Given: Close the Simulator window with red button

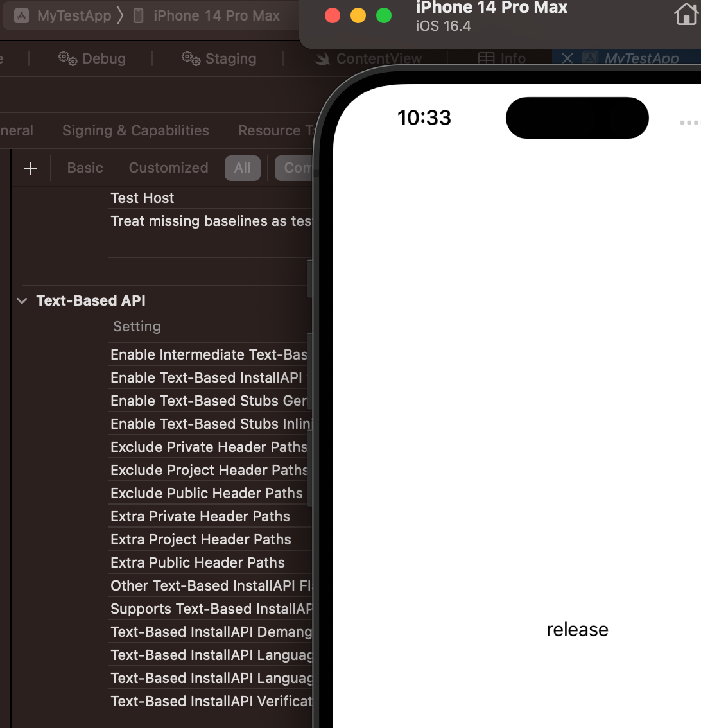Looking at the screenshot, I should click(333, 16).
